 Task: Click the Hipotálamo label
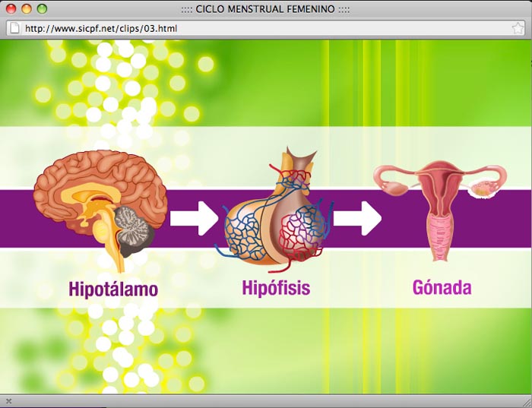pyautogui.click(x=113, y=289)
